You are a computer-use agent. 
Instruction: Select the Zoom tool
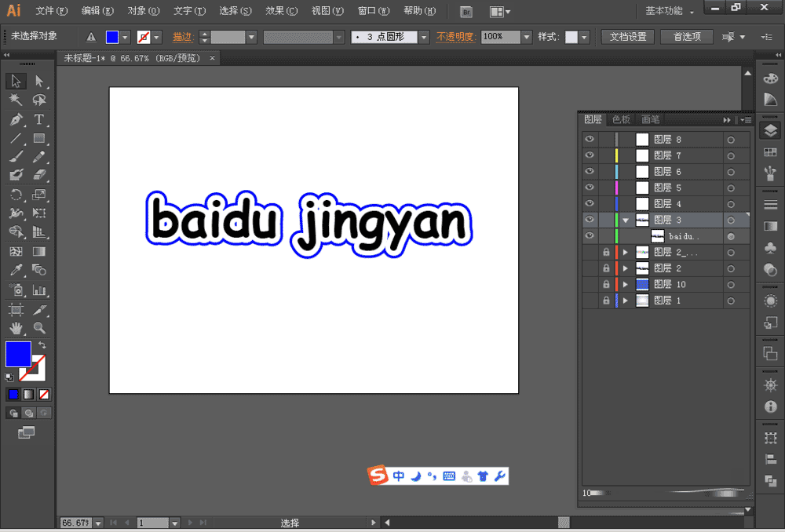tap(39, 328)
